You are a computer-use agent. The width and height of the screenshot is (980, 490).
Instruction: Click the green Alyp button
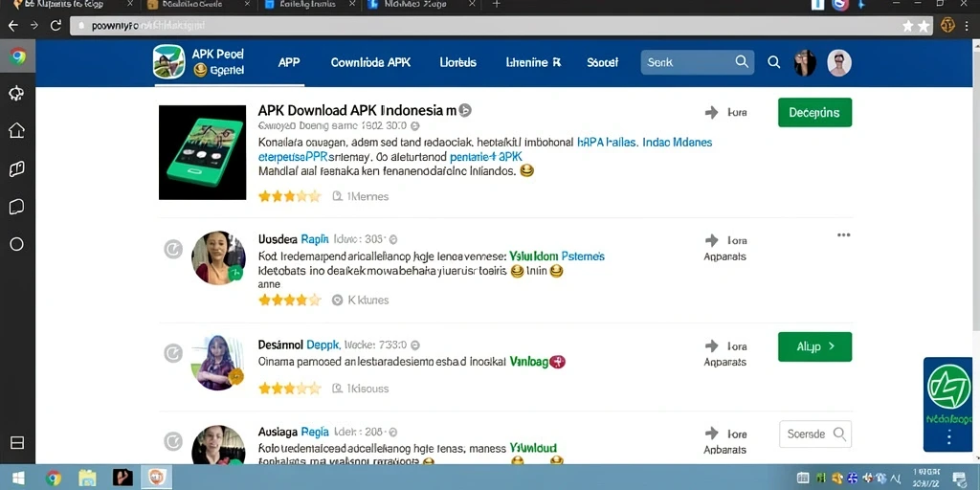[815, 346]
